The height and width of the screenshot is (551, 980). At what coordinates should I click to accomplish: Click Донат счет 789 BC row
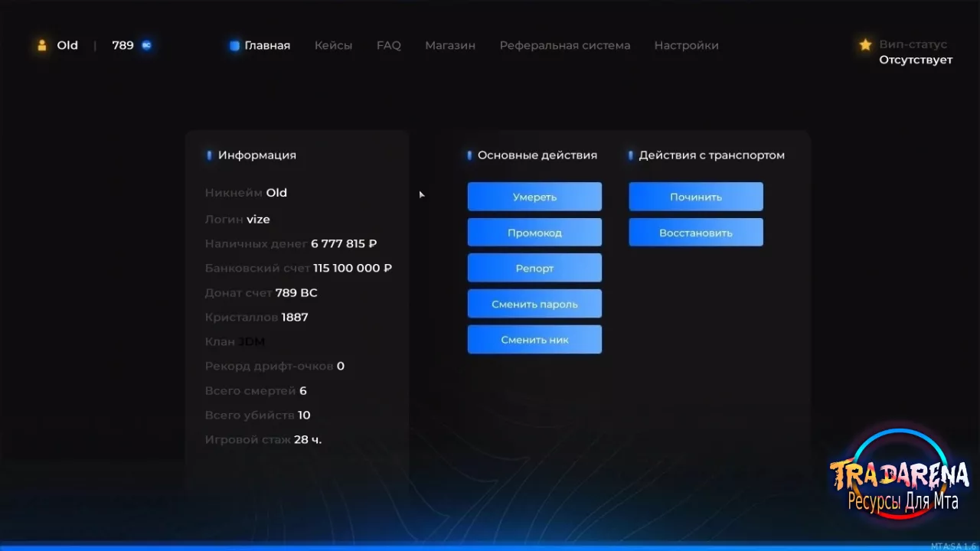click(261, 292)
